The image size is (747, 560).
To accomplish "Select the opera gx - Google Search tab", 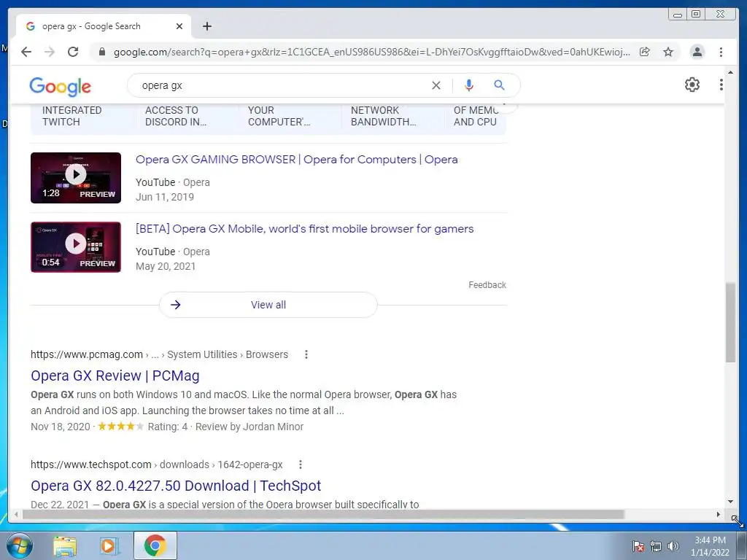I will tap(104, 26).
